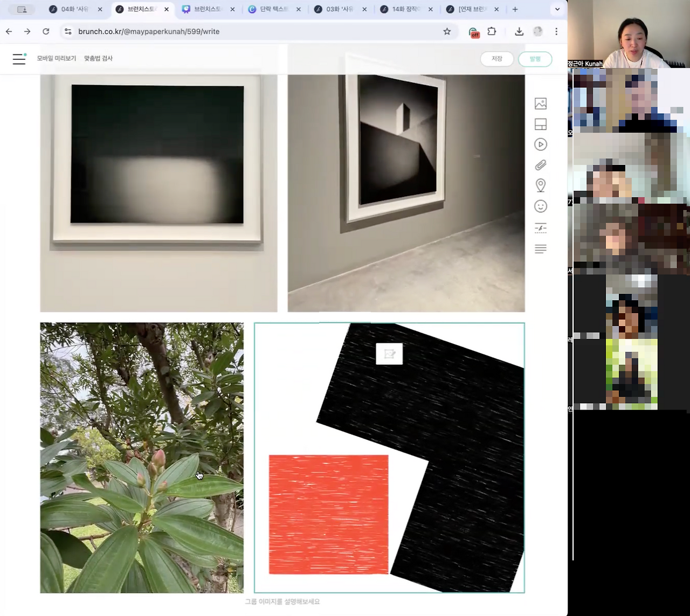Click the address bar URL field
690x616 pixels.
click(x=253, y=31)
